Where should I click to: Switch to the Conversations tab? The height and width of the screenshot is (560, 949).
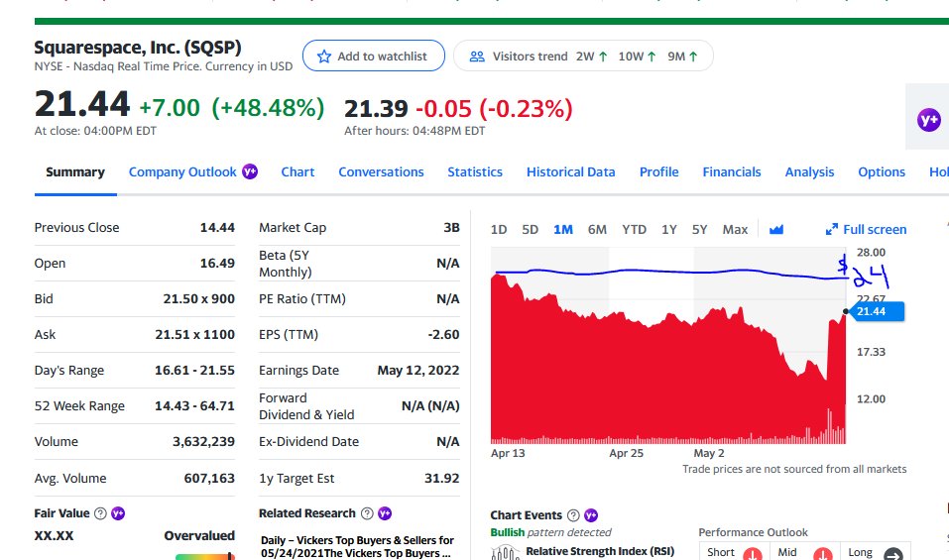[382, 172]
